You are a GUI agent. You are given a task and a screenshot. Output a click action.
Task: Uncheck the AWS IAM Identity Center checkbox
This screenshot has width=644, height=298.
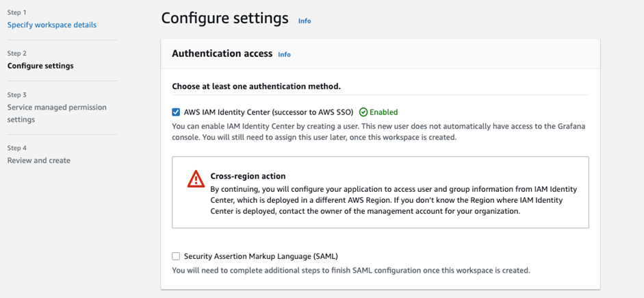pos(176,112)
